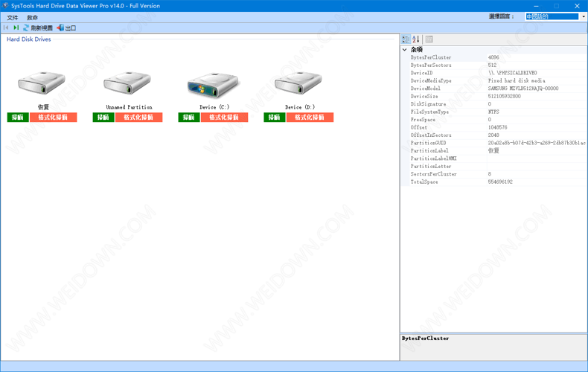Click the 出口 exit toolbar button
The height and width of the screenshot is (372, 588).
66,28
